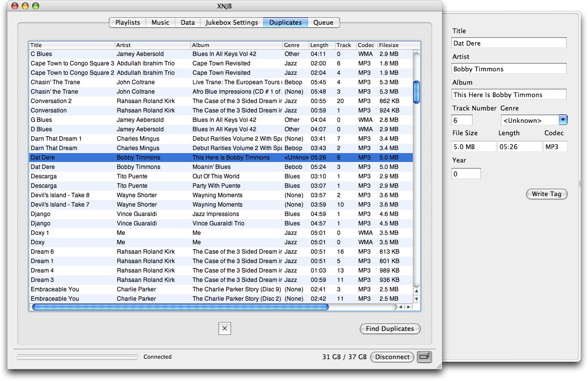The width and height of the screenshot is (588, 381).
Task: Select the Queue tab
Action: [323, 22]
